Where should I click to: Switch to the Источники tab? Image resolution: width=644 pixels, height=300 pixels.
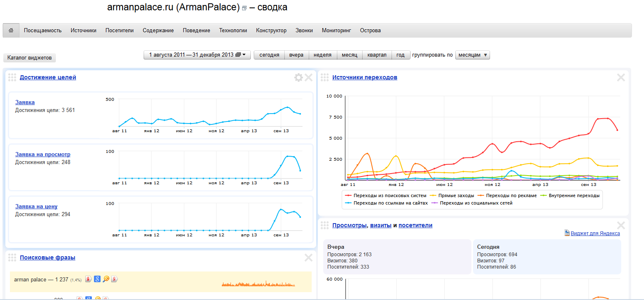(84, 30)
